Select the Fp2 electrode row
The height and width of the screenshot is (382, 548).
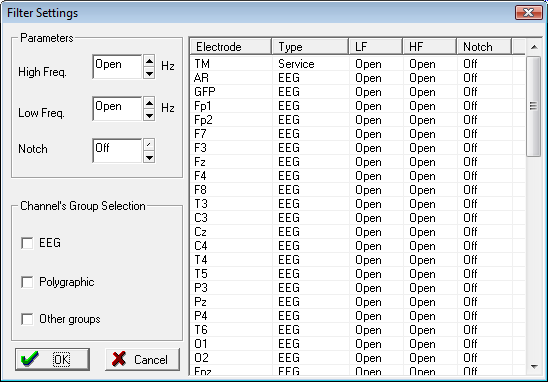(358, 120)
